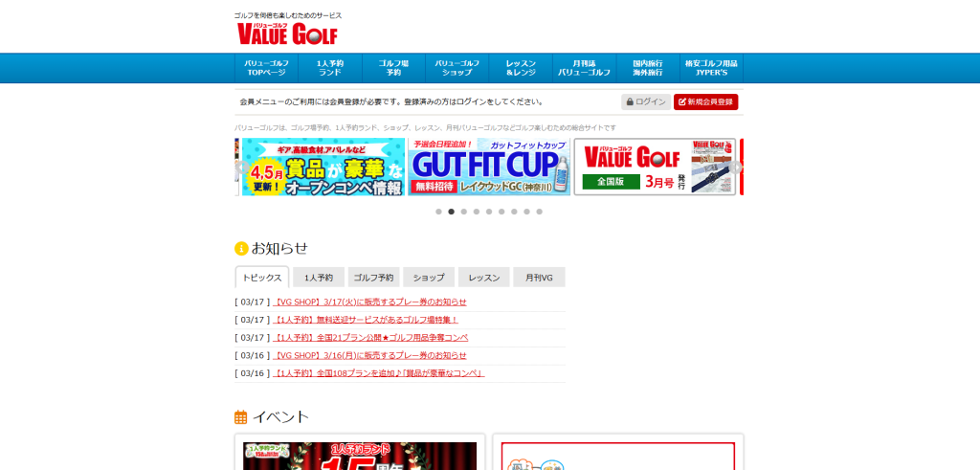980x470 pixels.
Task: Click the GUT FIT CUP banner
Action: (489, 167)
